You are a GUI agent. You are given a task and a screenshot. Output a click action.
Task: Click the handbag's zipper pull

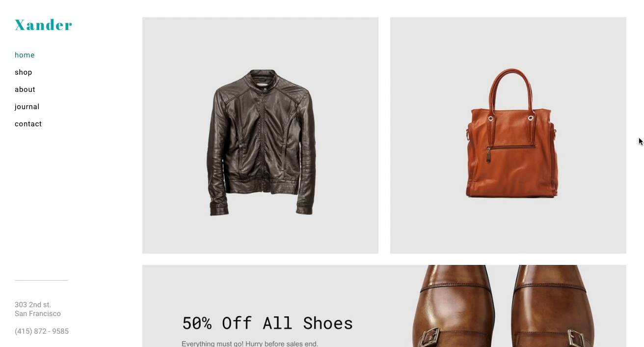click(488, 155)
